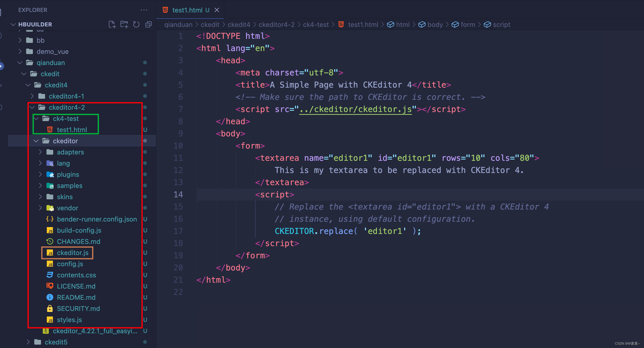This screenshot has height=348, width=644.
Task: Open SECURITY.md file with lock icon
Action: tap(78, 309)
